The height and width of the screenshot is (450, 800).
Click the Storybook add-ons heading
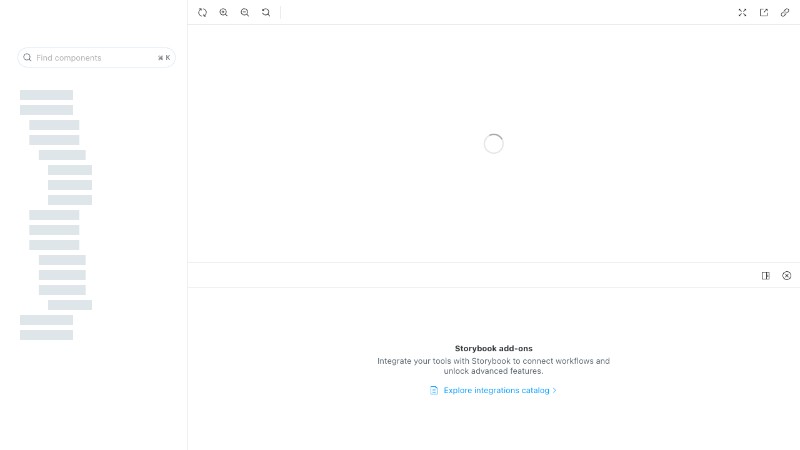[493, 348]
